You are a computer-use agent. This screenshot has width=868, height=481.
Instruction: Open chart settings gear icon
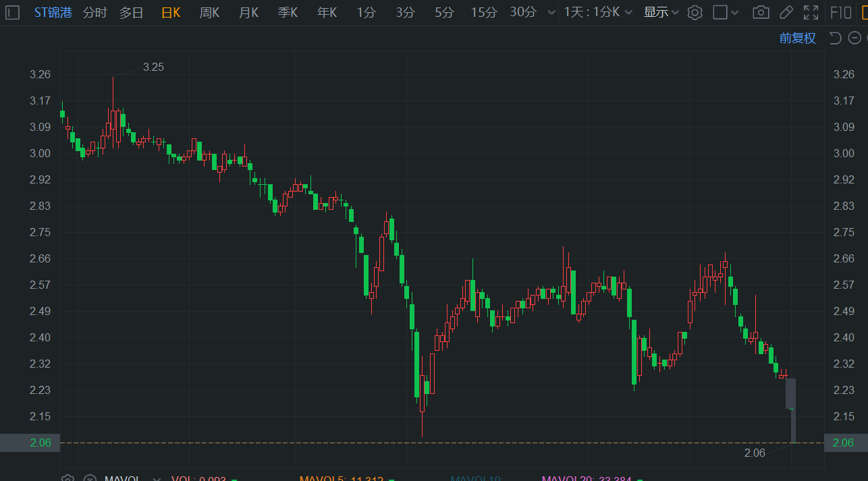pyautogui.click(x=695, y=12)
